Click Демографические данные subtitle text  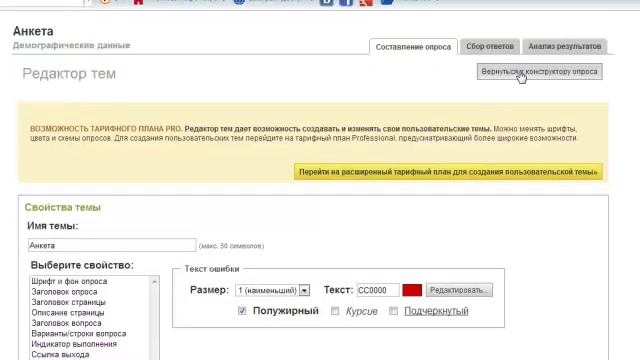pos(71,45)
